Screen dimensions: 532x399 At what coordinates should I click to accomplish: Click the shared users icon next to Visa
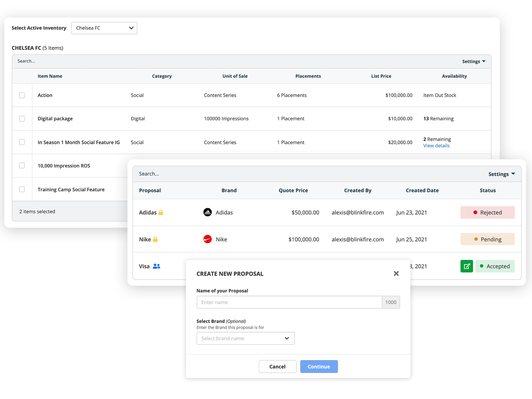click(156, 266)
